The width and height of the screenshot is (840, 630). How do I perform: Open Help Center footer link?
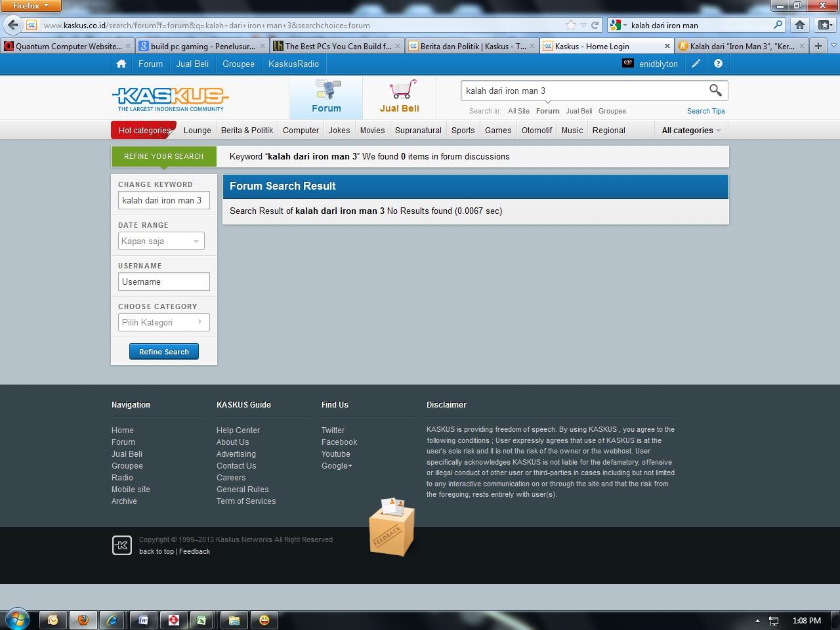coord(238,430)
